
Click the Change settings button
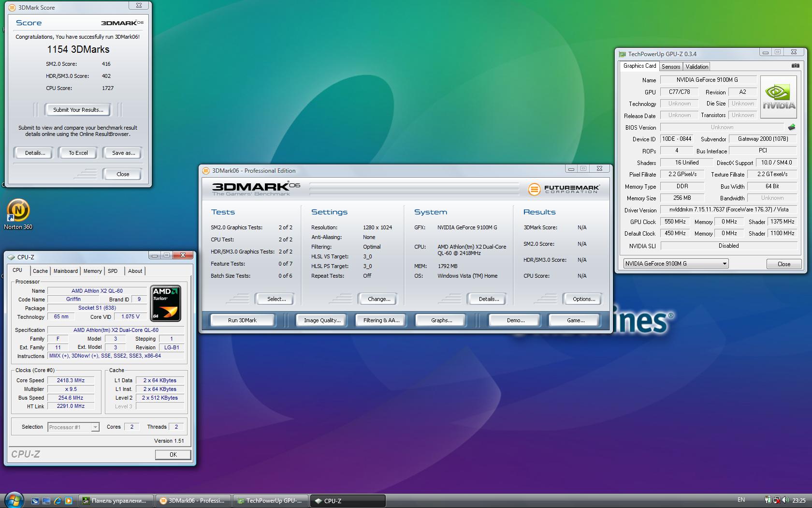click(379, 299)
